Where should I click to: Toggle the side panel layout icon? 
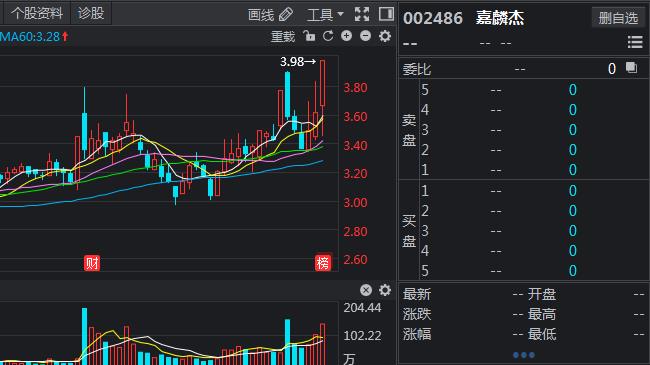pos(386,14)
